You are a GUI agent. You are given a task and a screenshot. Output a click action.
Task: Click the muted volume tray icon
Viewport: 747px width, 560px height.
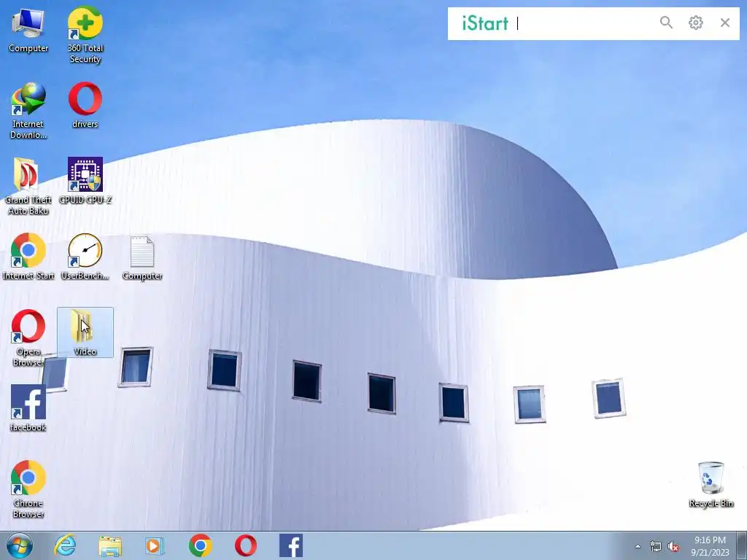click(673, 547)
